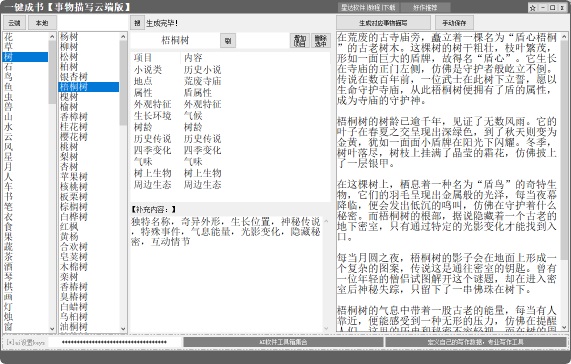
Task: Click the 梧桐树 name input field
Action: point(175,40)
